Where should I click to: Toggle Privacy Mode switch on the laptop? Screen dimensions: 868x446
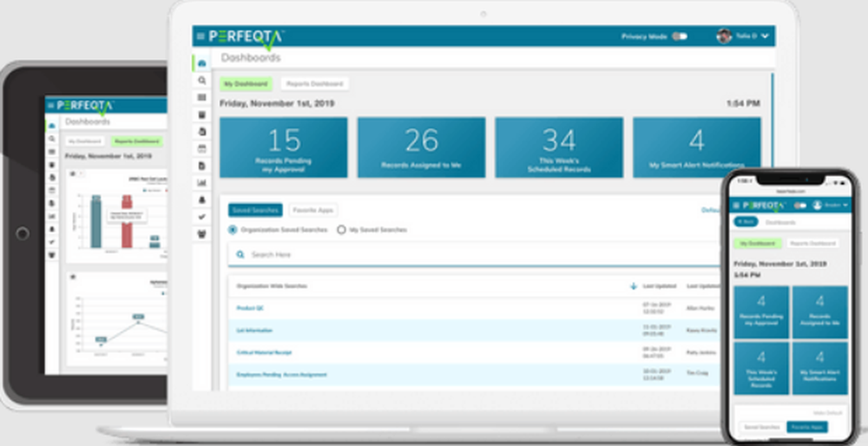click(680, 36)
